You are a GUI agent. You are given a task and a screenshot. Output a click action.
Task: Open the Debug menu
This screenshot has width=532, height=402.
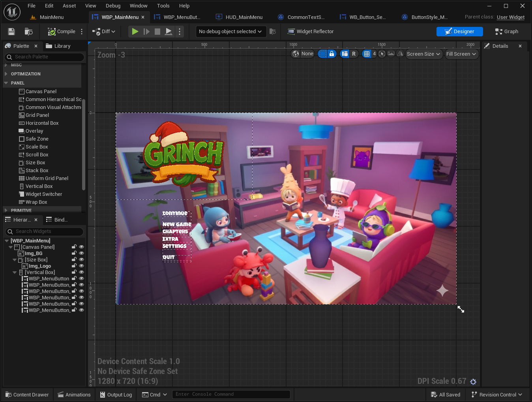coord(113,6)
